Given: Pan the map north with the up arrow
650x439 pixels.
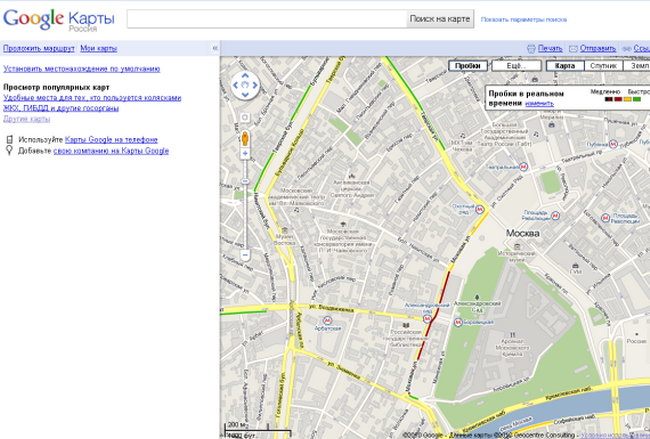Looking at the screenshot, I should 245,75.
